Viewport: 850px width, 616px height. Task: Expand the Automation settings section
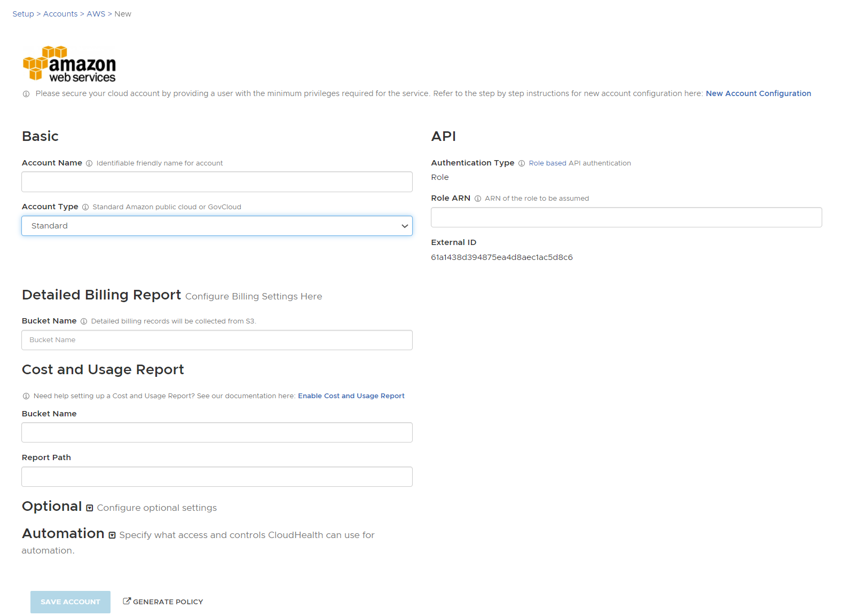tap(112, 535)
